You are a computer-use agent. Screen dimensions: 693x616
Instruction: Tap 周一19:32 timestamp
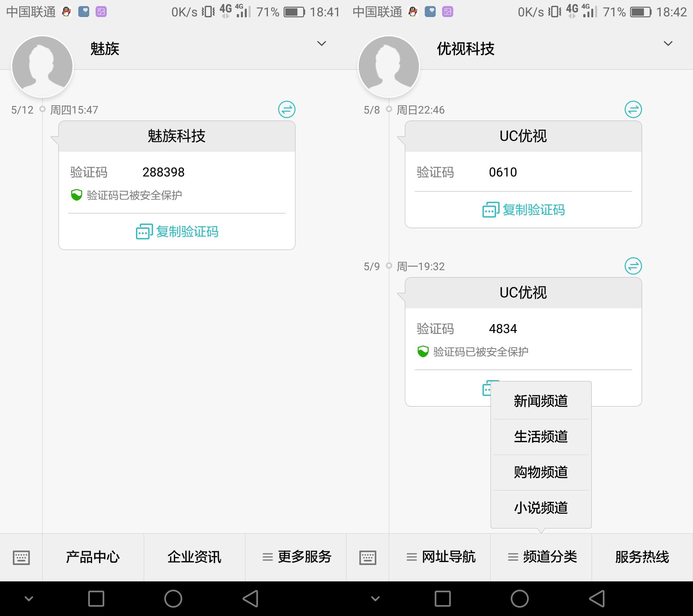tap(421, 266)
